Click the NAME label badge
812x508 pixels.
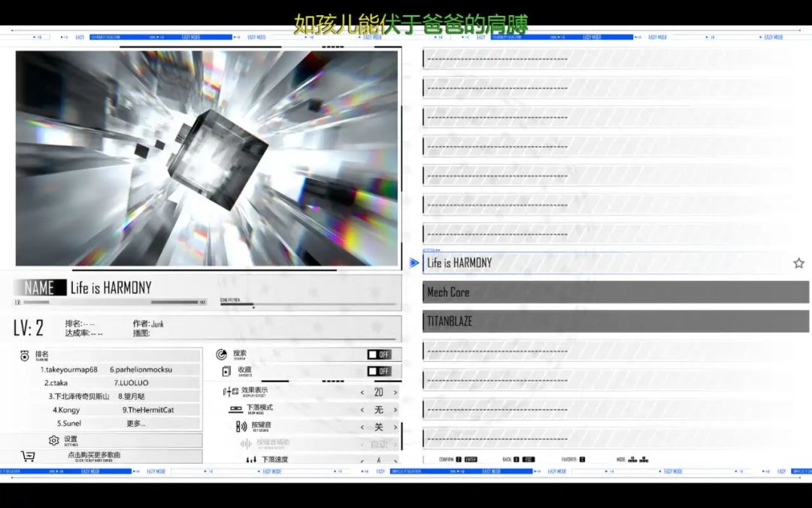[40, 287]
